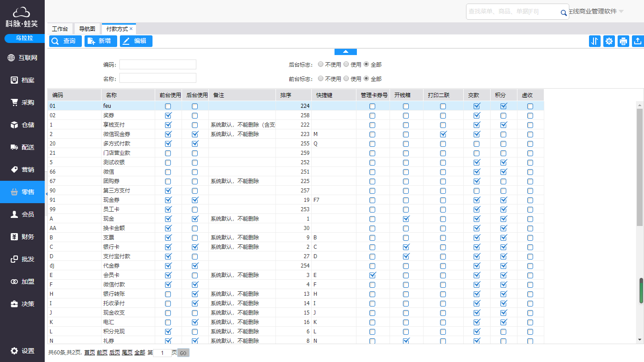Toggle 后台使用 checkbox for 奖券 row
This screenshot has height=362, width=644.
[195, 115]
